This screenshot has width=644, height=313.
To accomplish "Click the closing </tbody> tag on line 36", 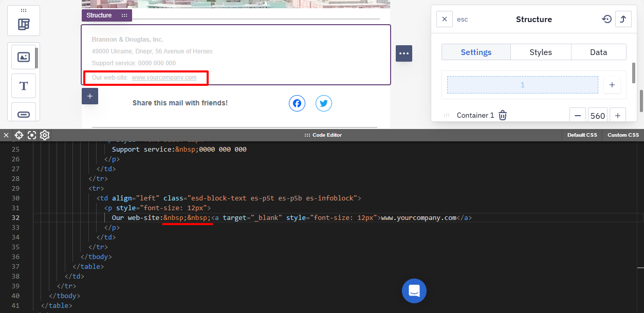I will pyautogui.click(x=96, y=257).
